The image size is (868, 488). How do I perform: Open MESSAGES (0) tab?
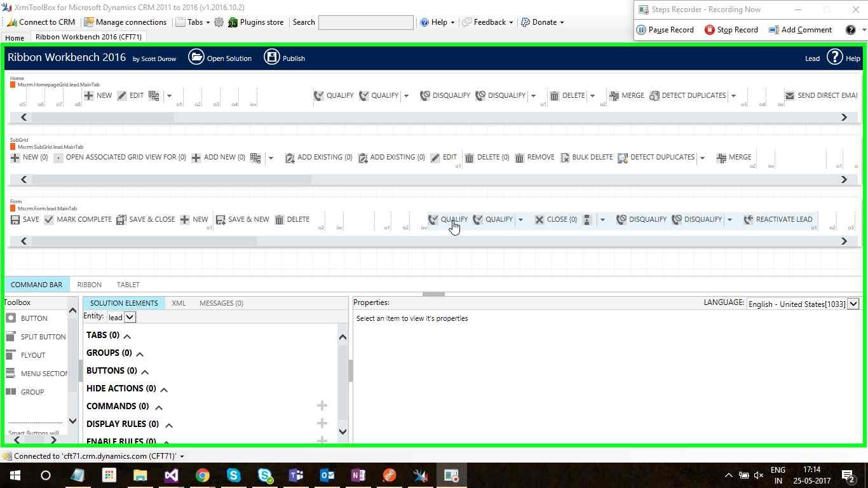click(221, 303)
